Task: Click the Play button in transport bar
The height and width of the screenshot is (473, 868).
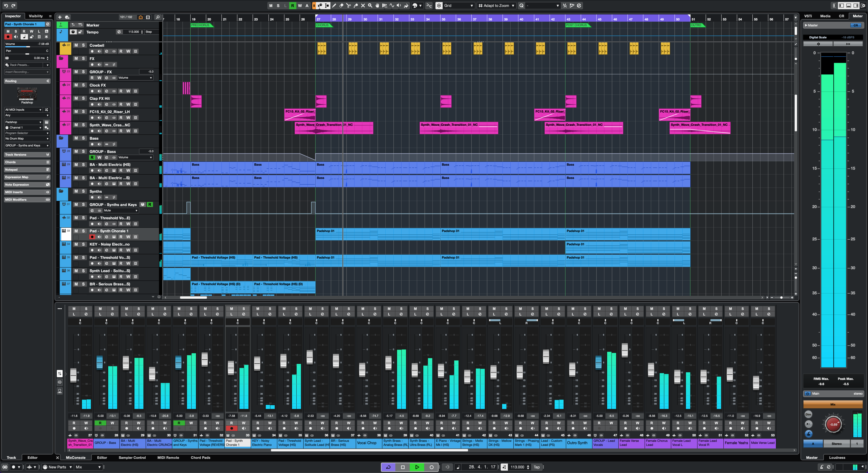Action: [x=417, y=467]
